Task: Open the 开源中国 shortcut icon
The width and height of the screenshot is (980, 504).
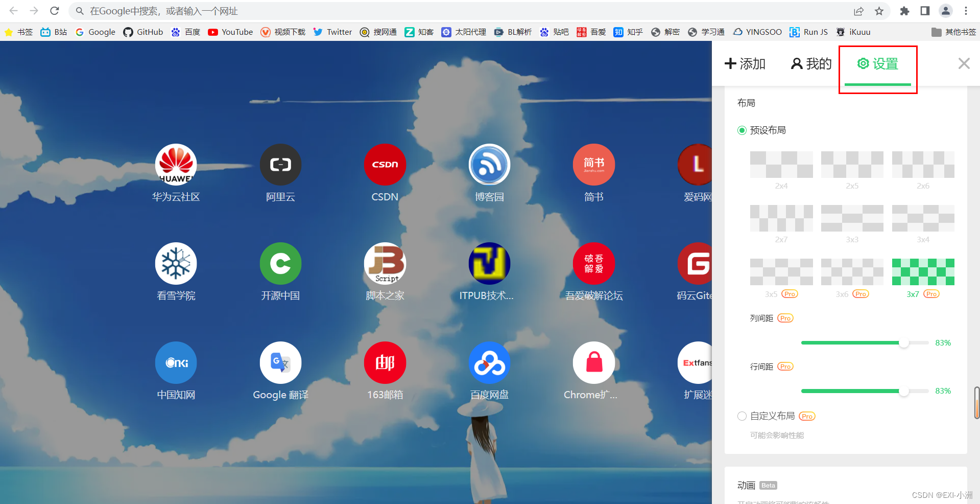Action: pos(280,263)
